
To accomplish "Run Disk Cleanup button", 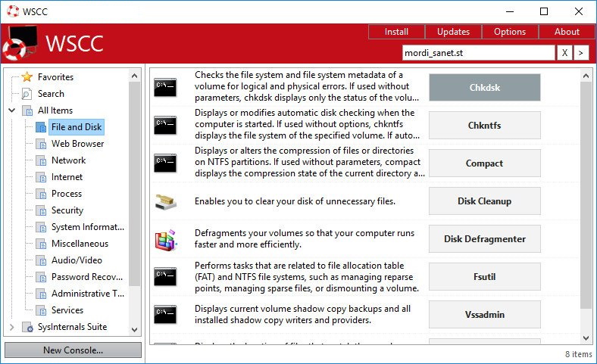I will (x=485, y=201).
